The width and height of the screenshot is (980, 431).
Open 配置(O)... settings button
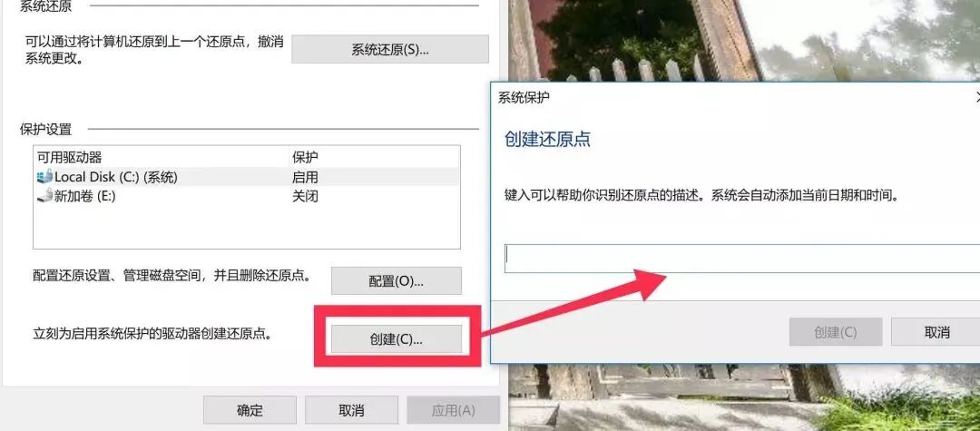coord(397,281)
